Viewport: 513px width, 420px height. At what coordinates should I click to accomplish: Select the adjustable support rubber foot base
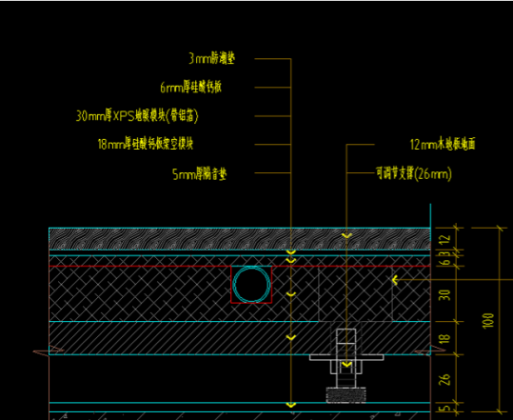pyautogui.click(x=346, y=395)
